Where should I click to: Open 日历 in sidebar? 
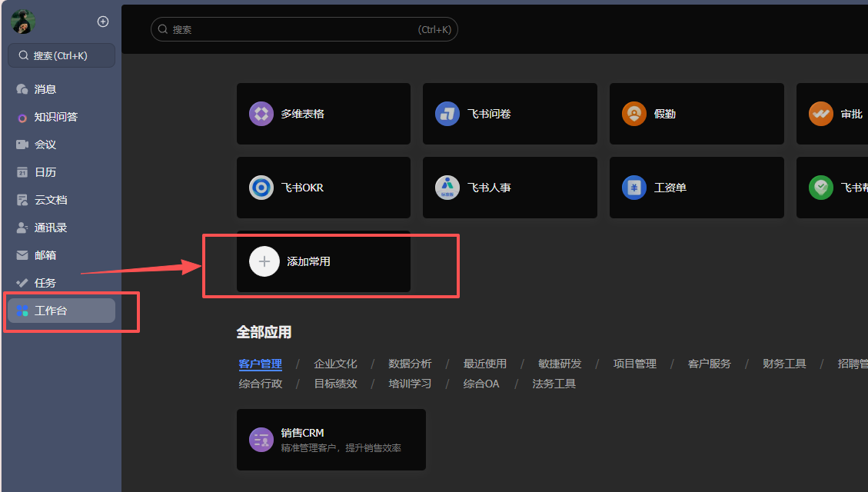[x=62, y=172]
